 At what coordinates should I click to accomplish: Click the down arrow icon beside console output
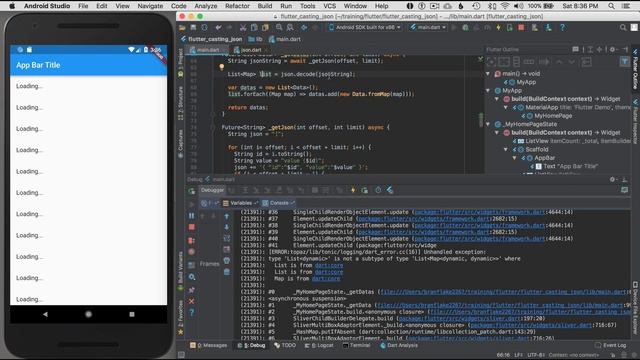coord(227,227)
